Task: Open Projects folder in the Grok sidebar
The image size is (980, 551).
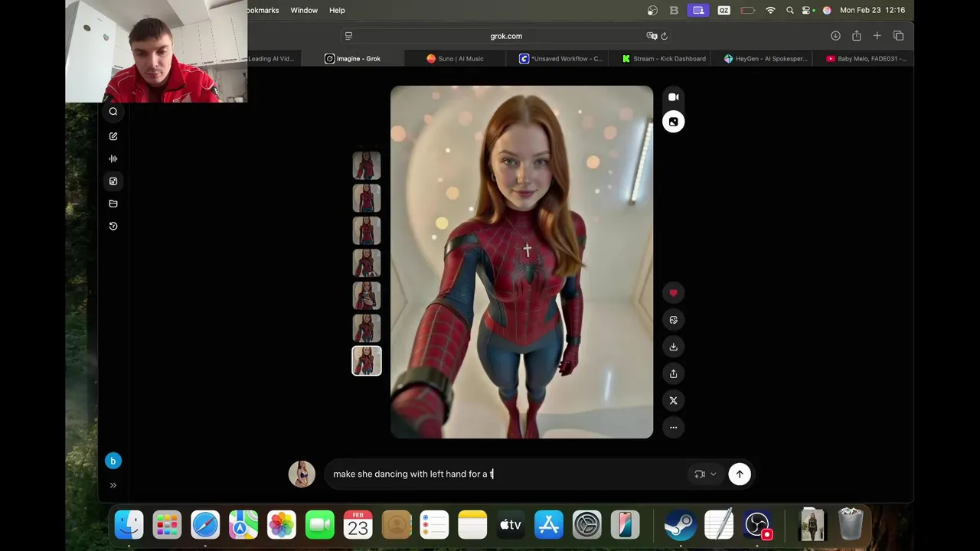Action: (x=113, y=204)
